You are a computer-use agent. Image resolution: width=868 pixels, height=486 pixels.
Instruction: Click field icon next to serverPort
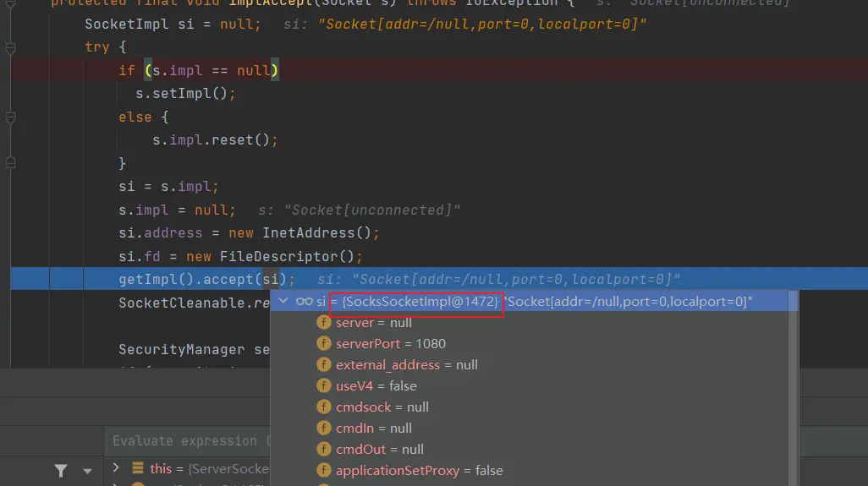[x=324, y=343]
